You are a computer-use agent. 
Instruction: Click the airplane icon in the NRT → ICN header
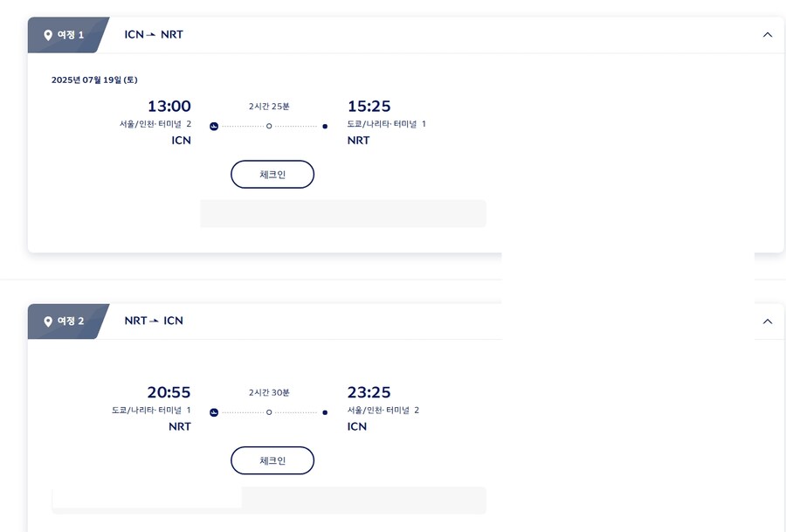click(x=154, y=321)
